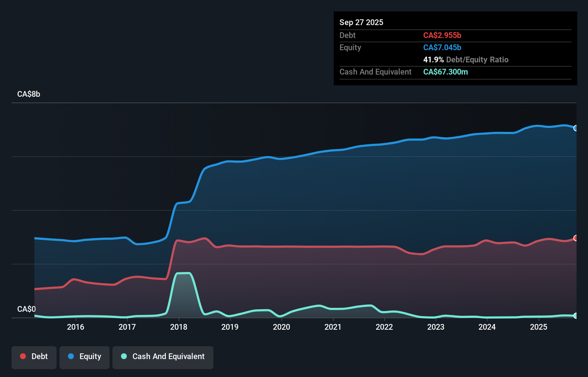The width and height of the screenshot is (588, 377).
Task: Click the 2023 x-axis label
Action: tap(436, 327)
